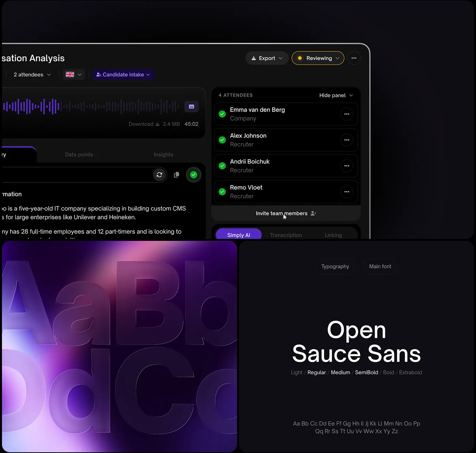Click the Typography pill label

click(335, 266)
